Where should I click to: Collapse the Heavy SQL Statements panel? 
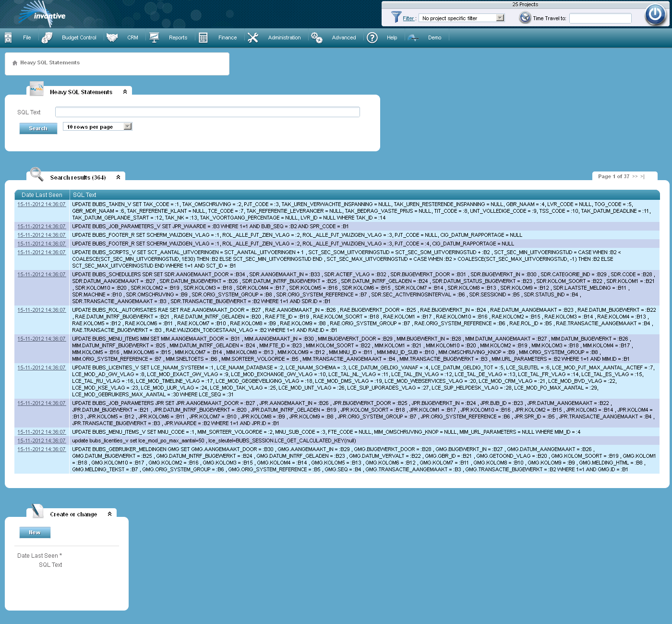coord(125,90)
